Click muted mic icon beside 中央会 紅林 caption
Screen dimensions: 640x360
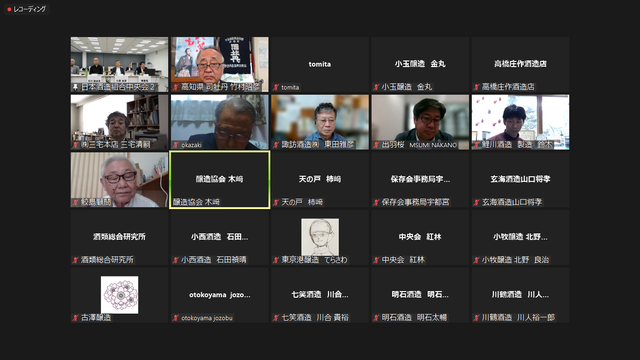(376, 260)
